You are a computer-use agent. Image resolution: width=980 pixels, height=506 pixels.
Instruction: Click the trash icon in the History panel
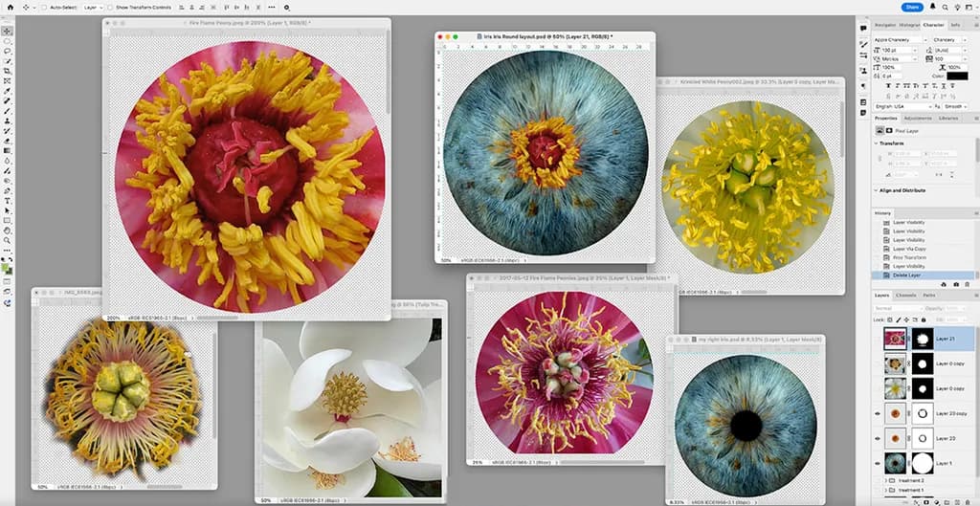(x=968, y=284)
